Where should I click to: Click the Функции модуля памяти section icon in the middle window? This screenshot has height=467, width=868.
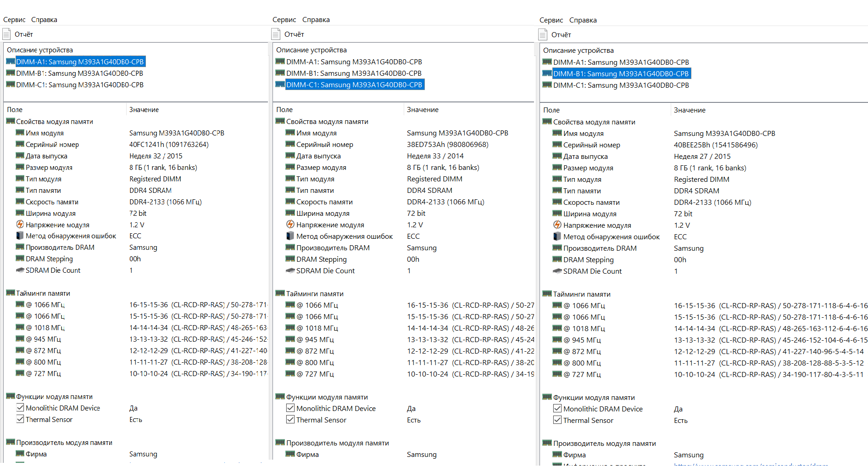[280, 397]
